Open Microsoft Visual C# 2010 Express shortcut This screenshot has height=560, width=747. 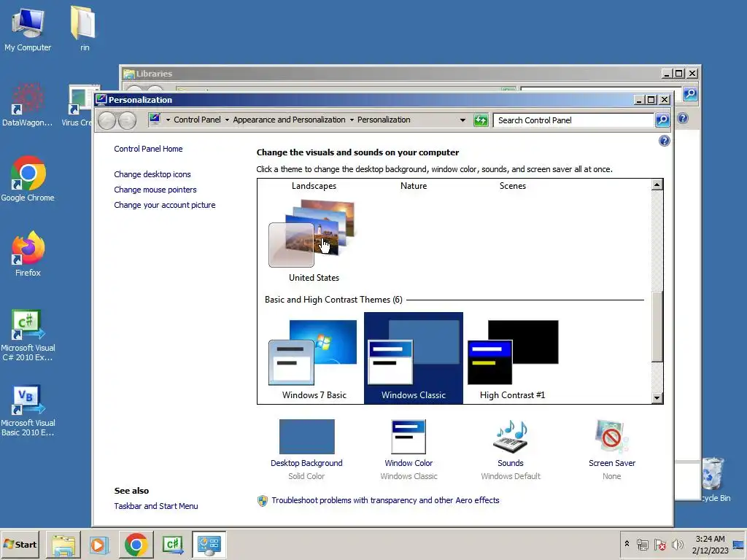(28, 335)
